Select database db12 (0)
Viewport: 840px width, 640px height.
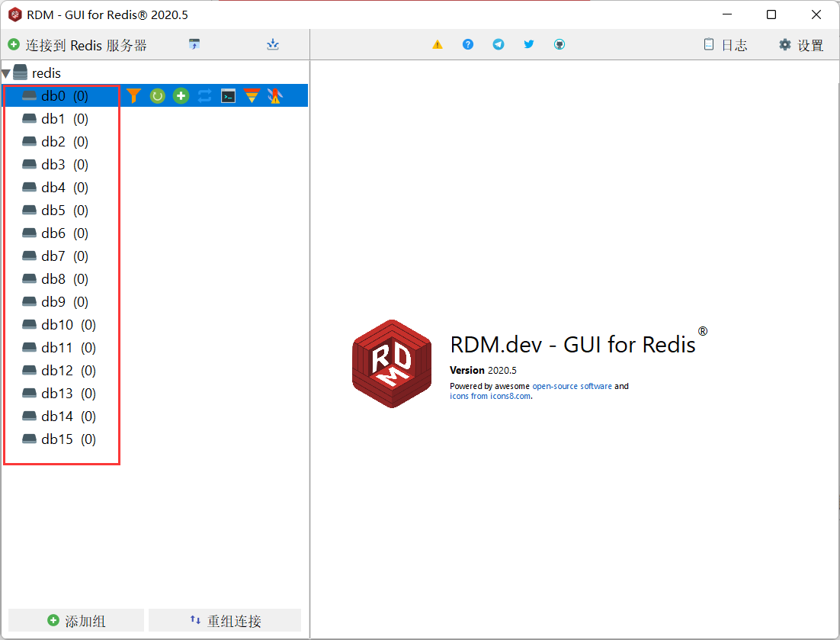point(59,371)
